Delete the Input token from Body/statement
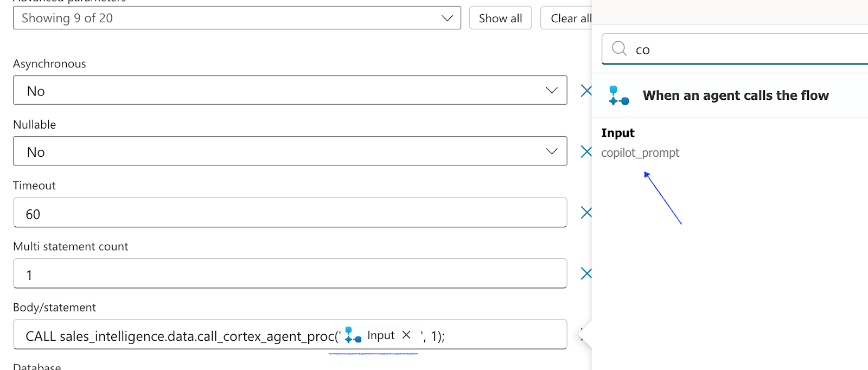 pos(406,335)
